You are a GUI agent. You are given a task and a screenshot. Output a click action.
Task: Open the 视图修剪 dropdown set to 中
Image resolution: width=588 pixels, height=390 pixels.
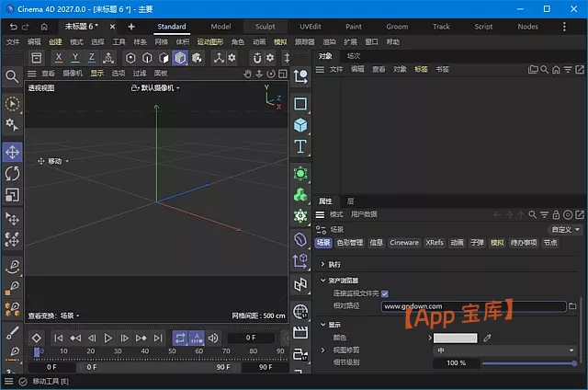[x=505, y=350]
